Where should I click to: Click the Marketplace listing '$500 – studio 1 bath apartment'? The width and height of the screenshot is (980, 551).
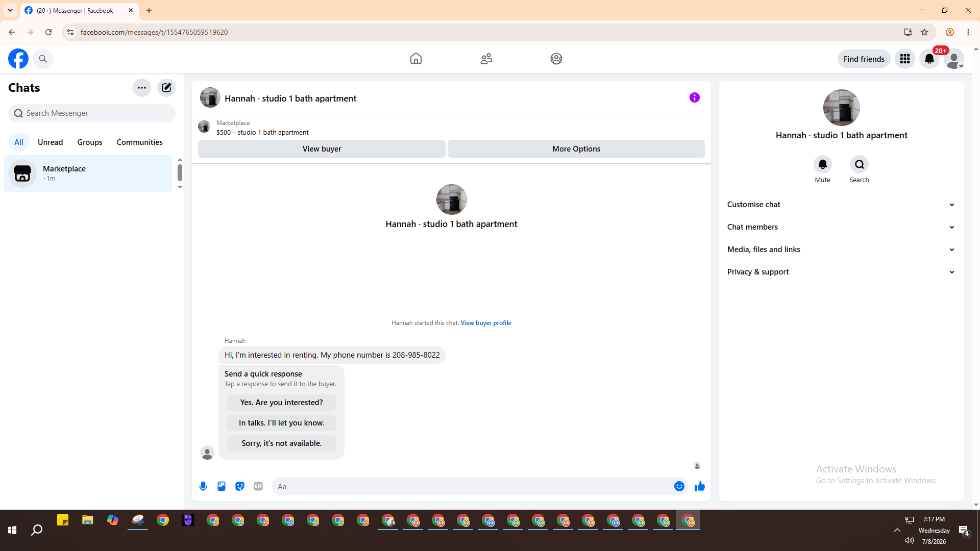262,132
